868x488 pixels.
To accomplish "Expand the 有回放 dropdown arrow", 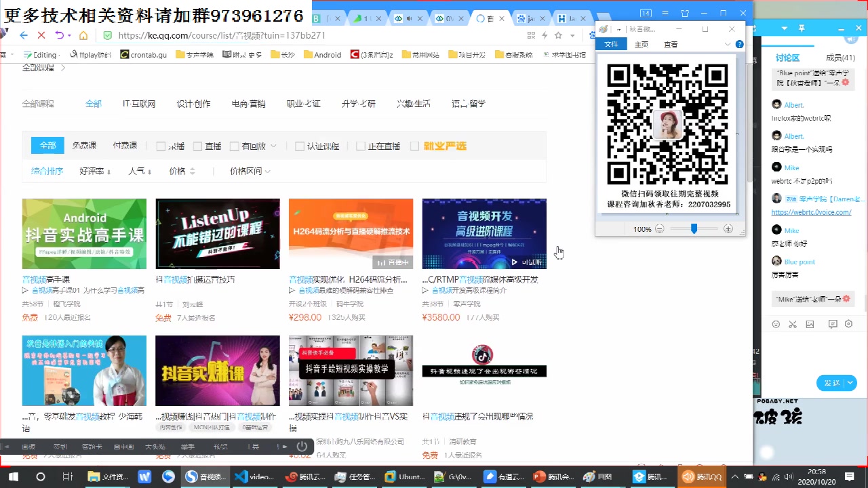I will 273,146.
